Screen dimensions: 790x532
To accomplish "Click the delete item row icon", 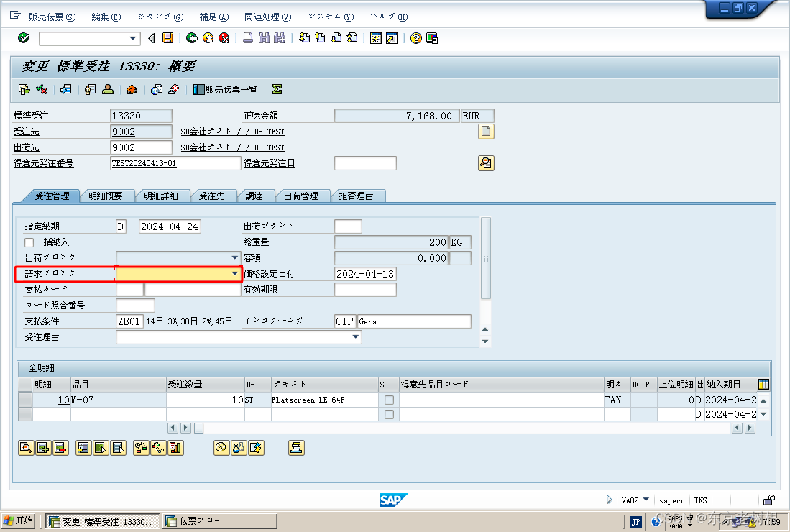I will (60, 447).
